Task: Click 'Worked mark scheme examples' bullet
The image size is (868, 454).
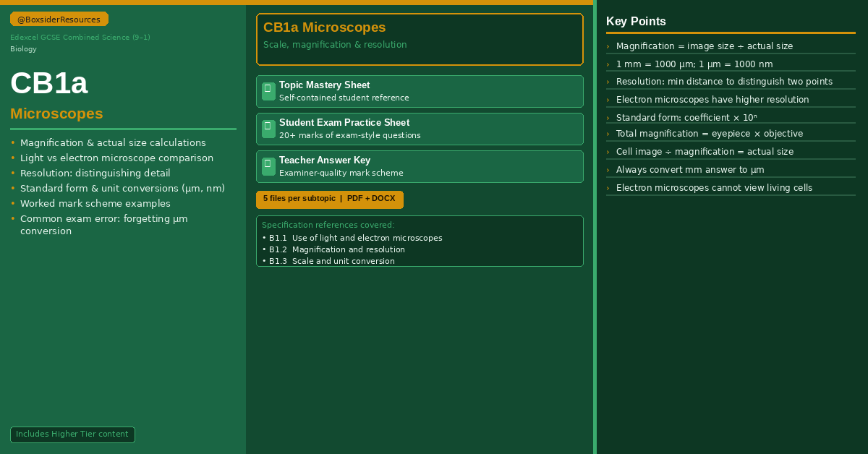Action: coord(95,204)
